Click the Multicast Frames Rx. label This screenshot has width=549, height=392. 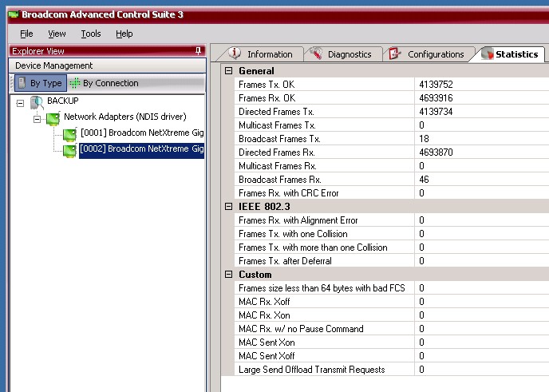(278, 166)
